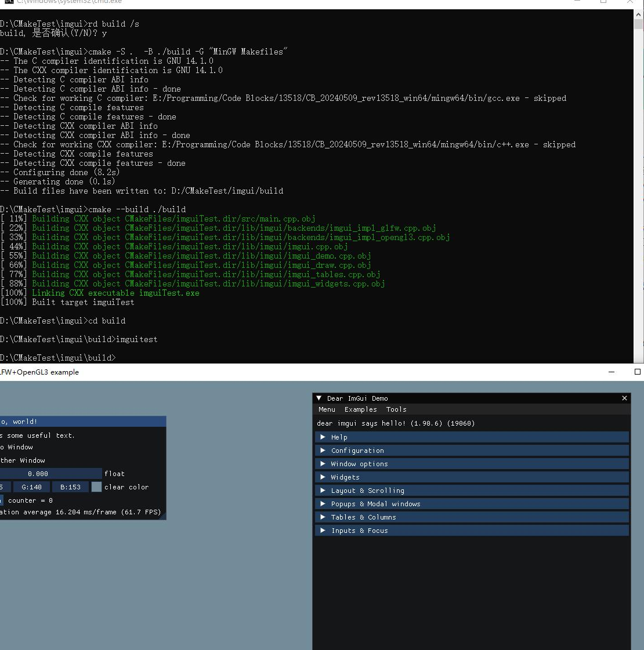
Task: Close the Dear ImGui Demo window with X
Action: 624,398
